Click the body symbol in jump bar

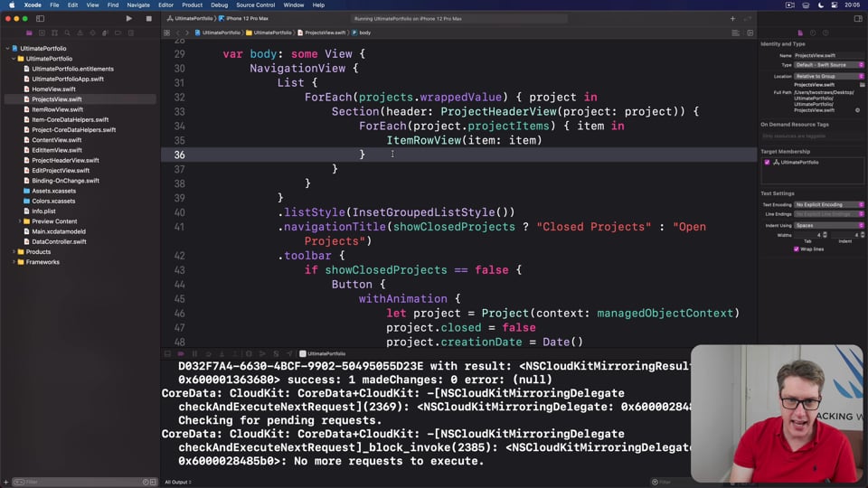[362, 33]
